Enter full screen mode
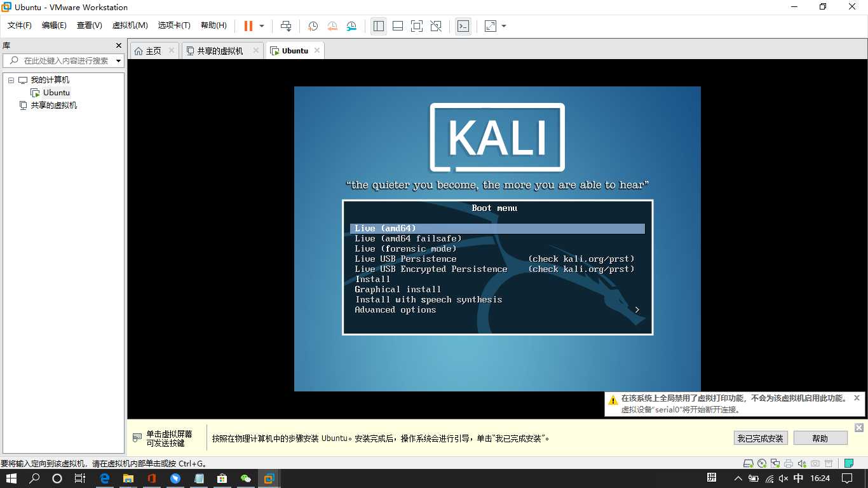 click(x=417, y=26)
